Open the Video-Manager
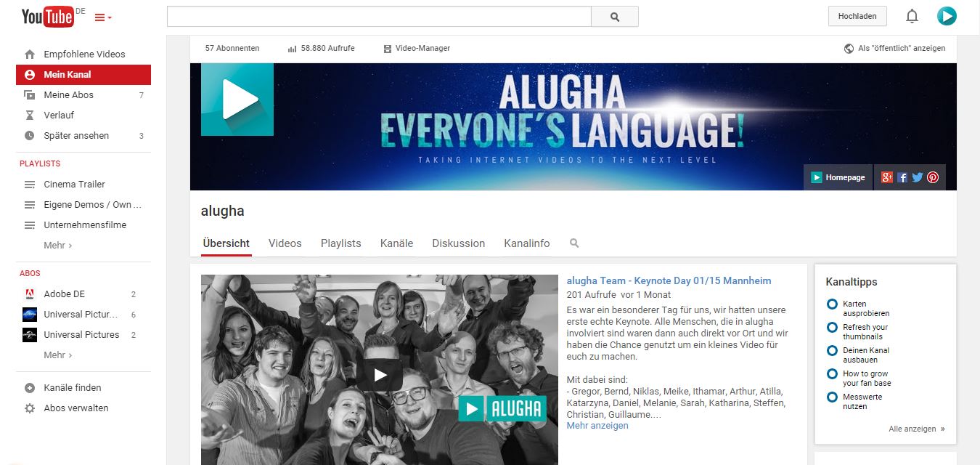 pyautogui.click(x=417, y=49)
